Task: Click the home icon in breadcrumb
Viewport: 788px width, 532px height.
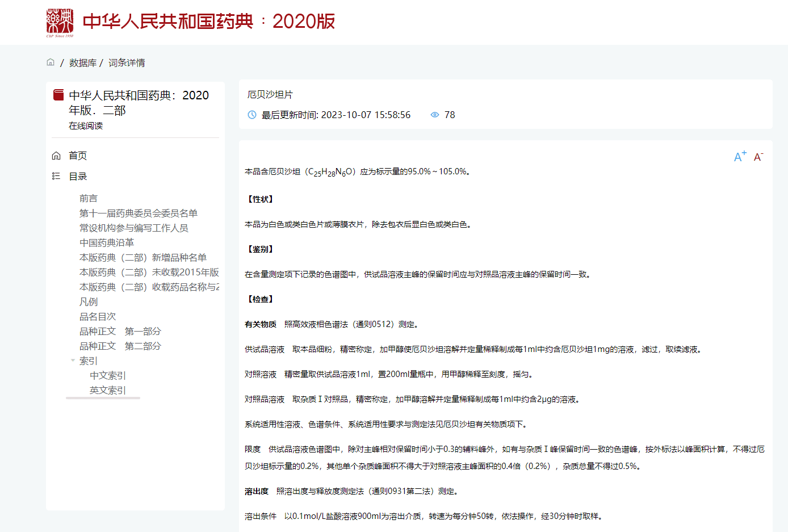Action: (51, 62)
